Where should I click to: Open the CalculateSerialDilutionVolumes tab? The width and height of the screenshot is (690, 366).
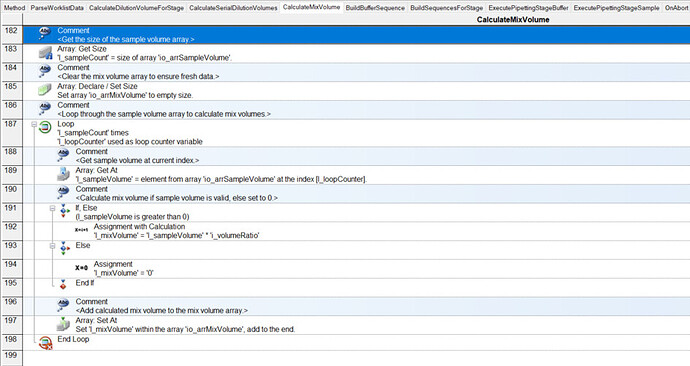233,7
